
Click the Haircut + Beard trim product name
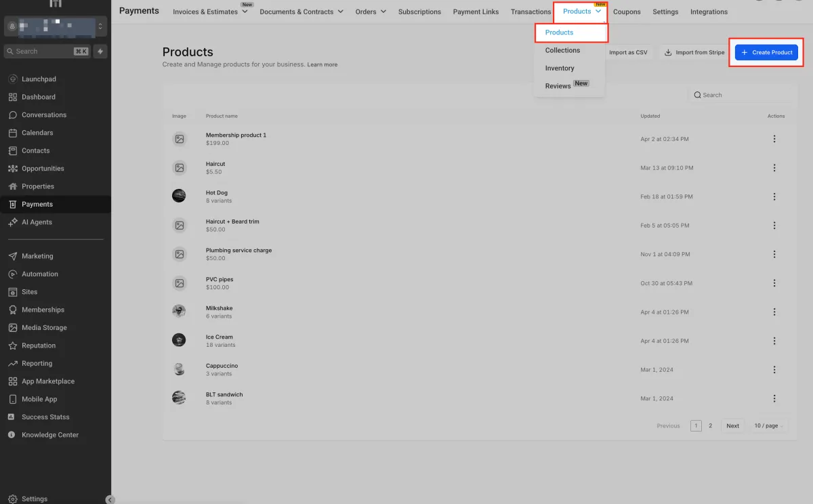pos(232,222)
